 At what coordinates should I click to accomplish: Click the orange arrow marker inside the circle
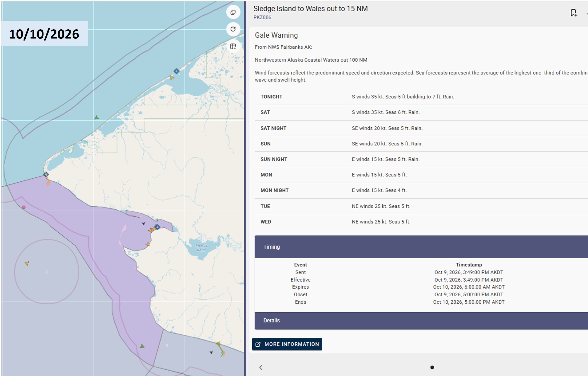(x=27, y=263)
